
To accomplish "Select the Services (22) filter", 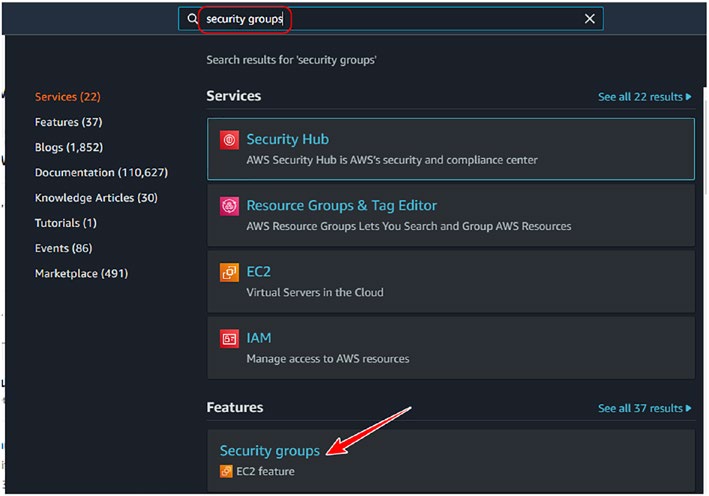I will (x=67, y=97).
